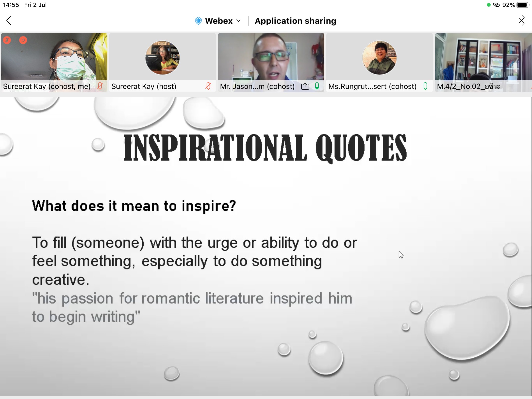Tap the personal hotspot link icon in status bar

point(496,5)
